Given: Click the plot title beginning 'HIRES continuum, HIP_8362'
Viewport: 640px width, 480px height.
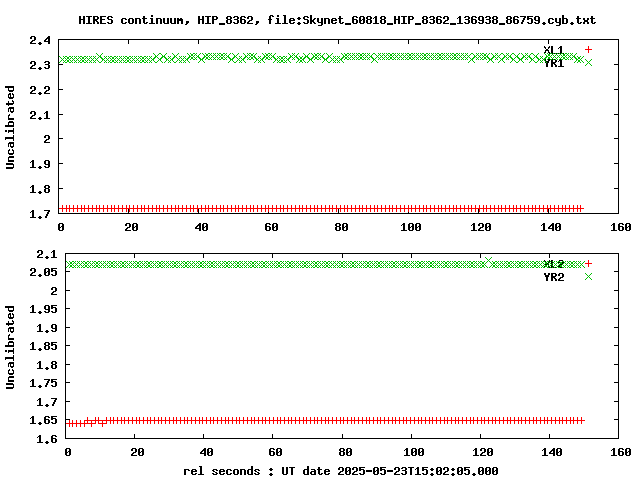Looking at the screenshot, I should point(337,20).
